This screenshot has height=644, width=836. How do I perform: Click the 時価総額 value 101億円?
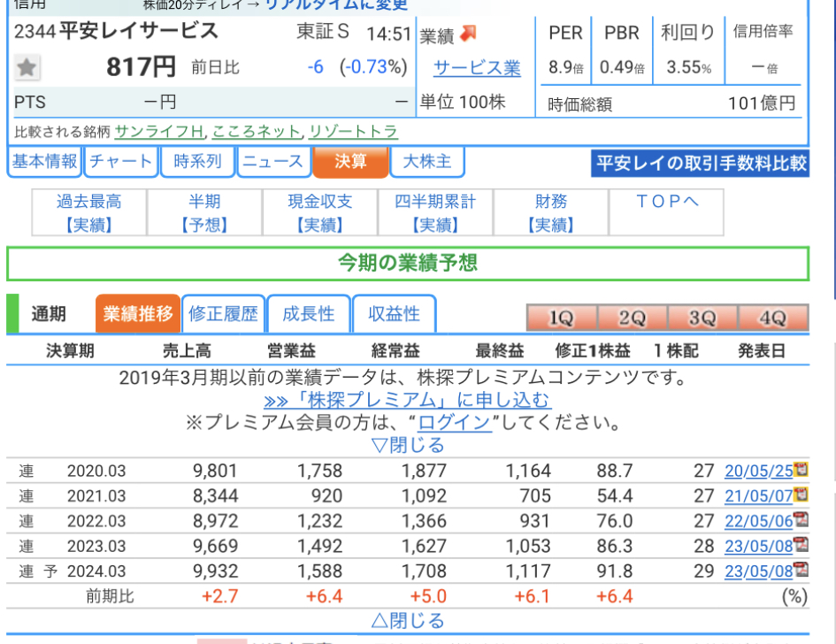pos(762,103)
